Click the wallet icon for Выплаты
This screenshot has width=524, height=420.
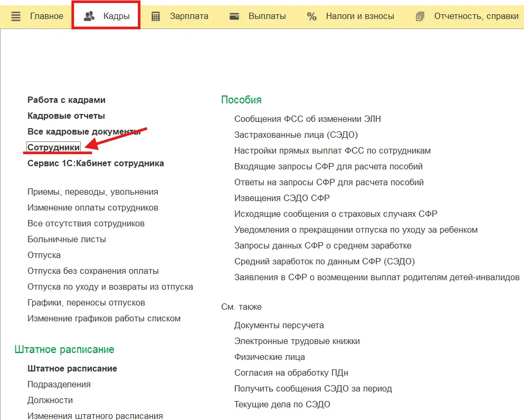pos(235,16)
